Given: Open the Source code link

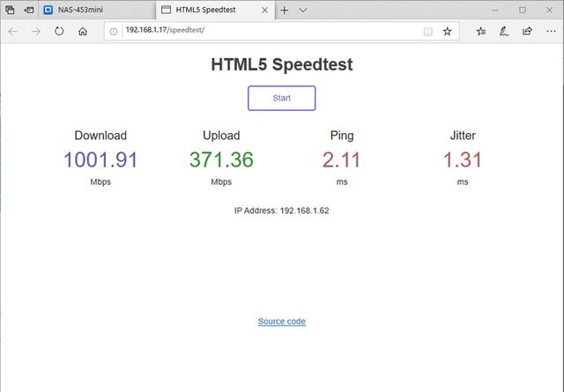Looking at the screenshot, I should click(282, 322).
